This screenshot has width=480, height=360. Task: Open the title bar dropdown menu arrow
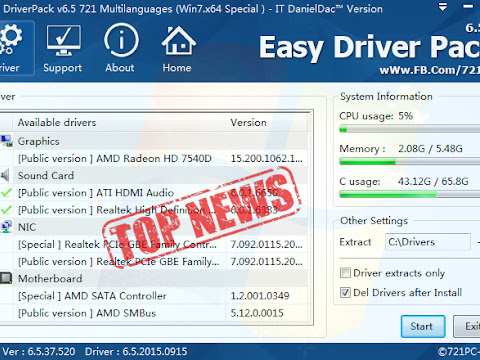pyautogui.click(x=443, y=7)
